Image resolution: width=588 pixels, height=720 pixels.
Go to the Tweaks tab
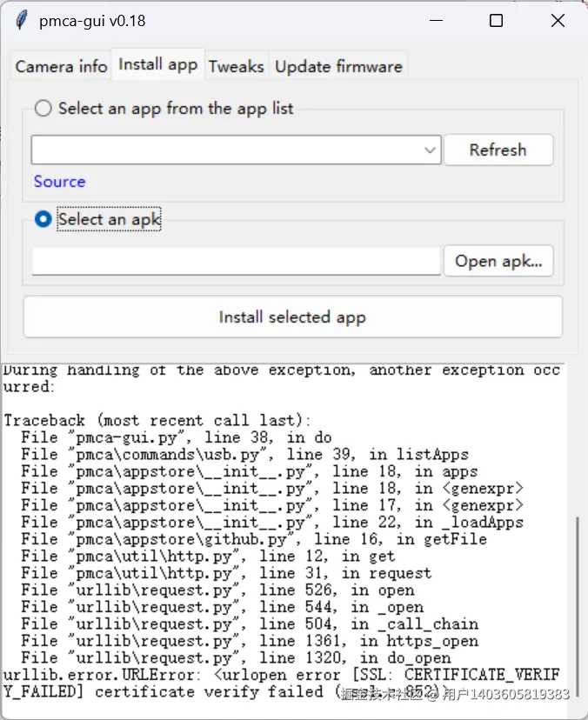point(237,67)
